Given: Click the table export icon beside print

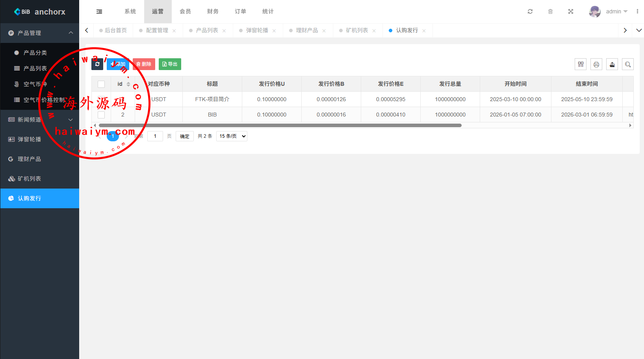Looking at the screenshot, I should 612,64.
